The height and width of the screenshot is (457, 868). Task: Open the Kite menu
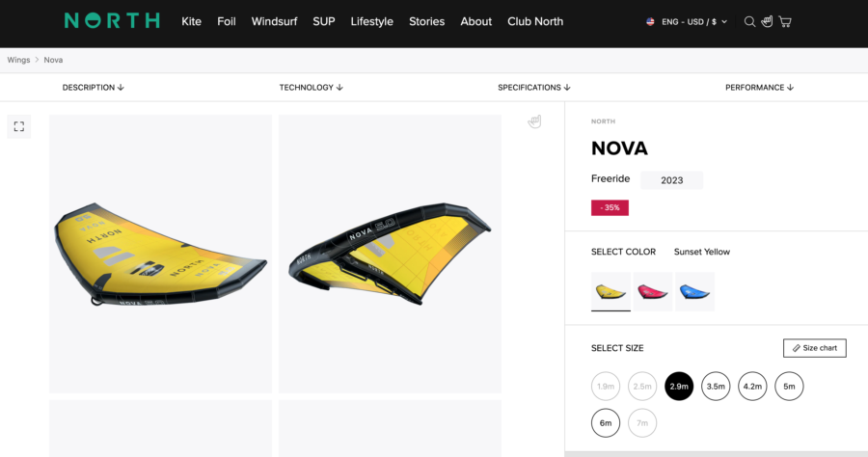[191, 21]
